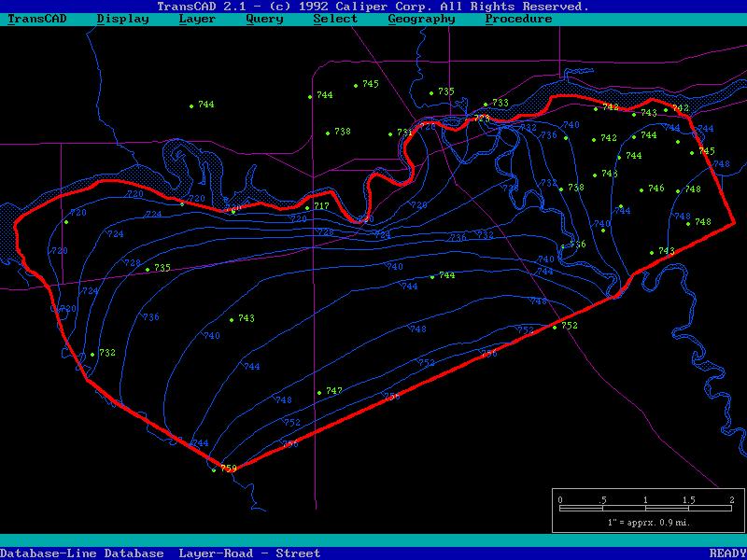Image resolution: width=747 pixels, height=560 pixels.
Task: Click the Layer-Road - Street status text
Action: 249,553
